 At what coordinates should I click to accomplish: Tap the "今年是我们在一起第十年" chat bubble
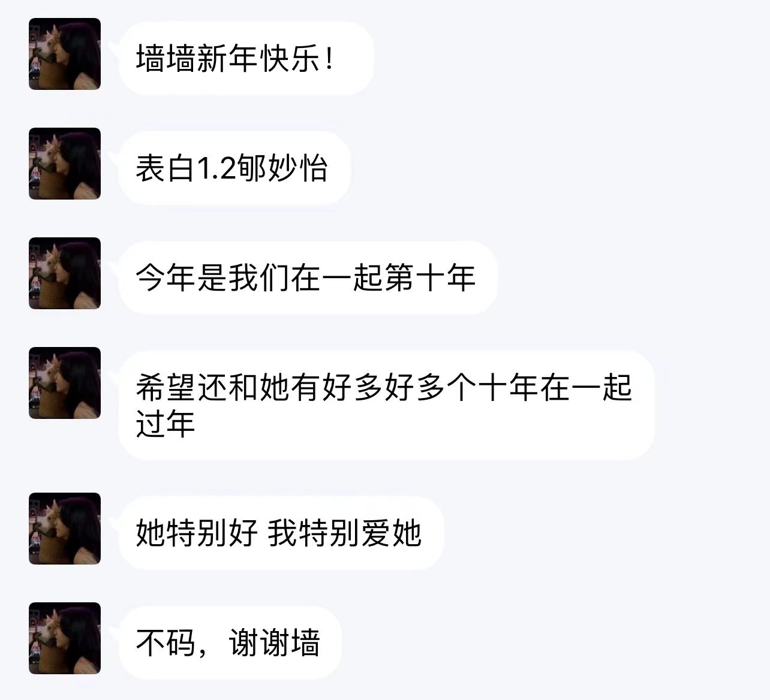tap(308, 277)
